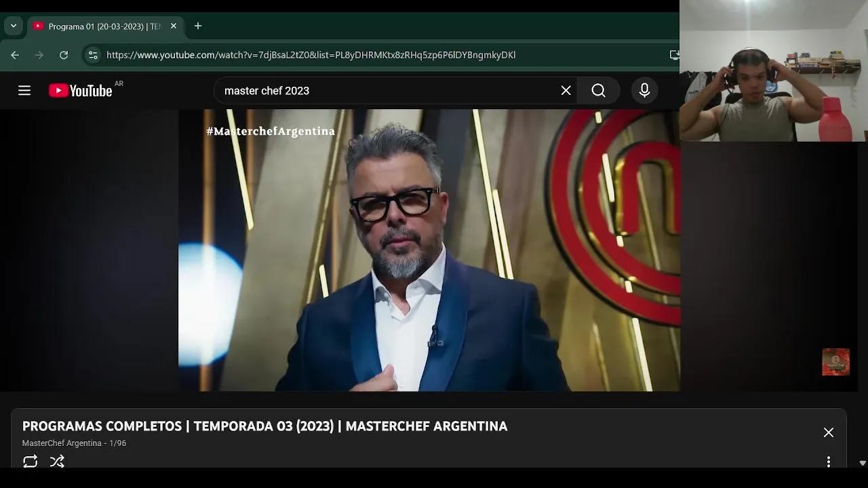Click the page scrollbar down arrow
The height and width of the screenshot is (488, 868).
[x=863, y=463]
